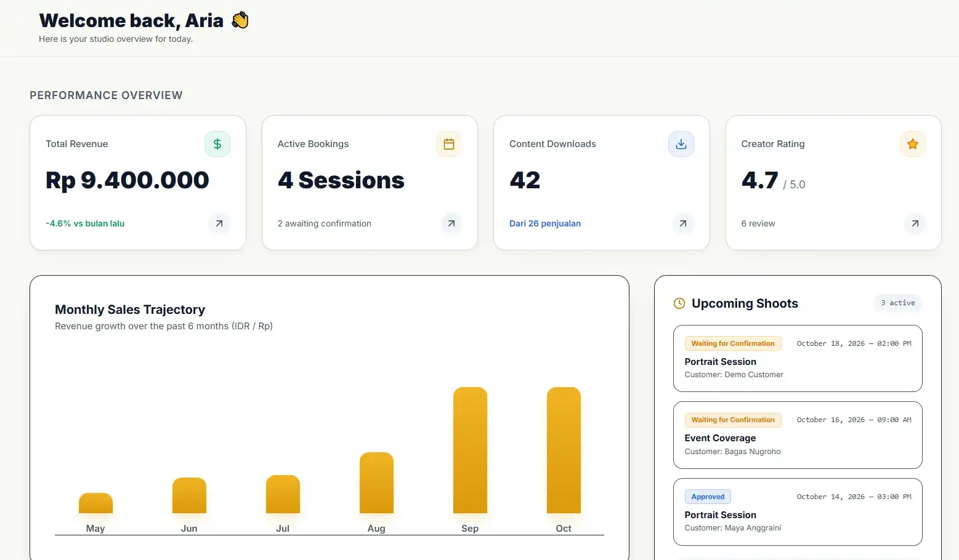Open Content Downloads details via arrow icon
This screenshot has height=560, width=959.
coord(683,223)
